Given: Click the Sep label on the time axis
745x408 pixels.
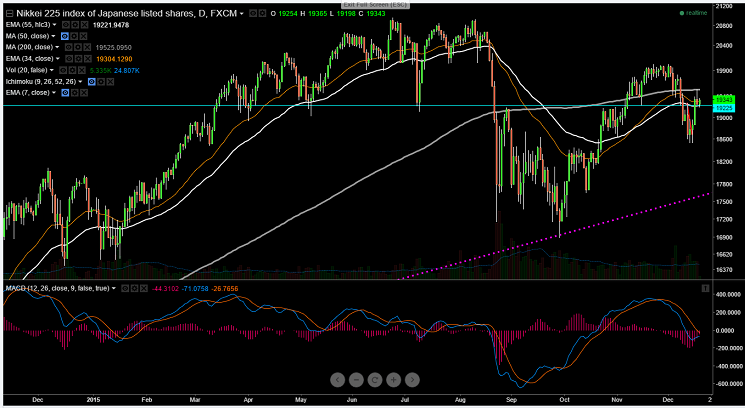Looking at the screenshot, I should tap(511, 400).
